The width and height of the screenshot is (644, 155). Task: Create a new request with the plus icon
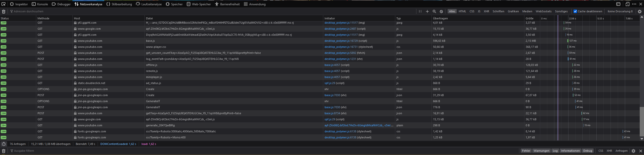tap(427, 11)
